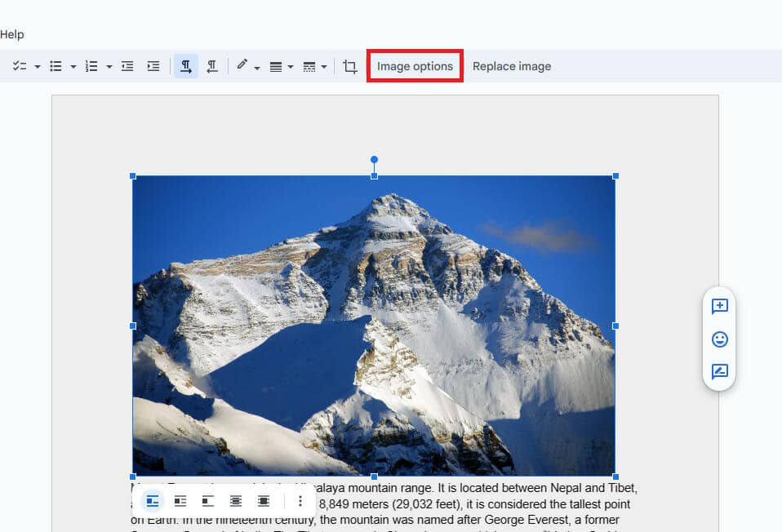The height and width of the screenshot is (532, 782).
Task: Increase indent of the paragraph
Action: [x=153, y=67]
